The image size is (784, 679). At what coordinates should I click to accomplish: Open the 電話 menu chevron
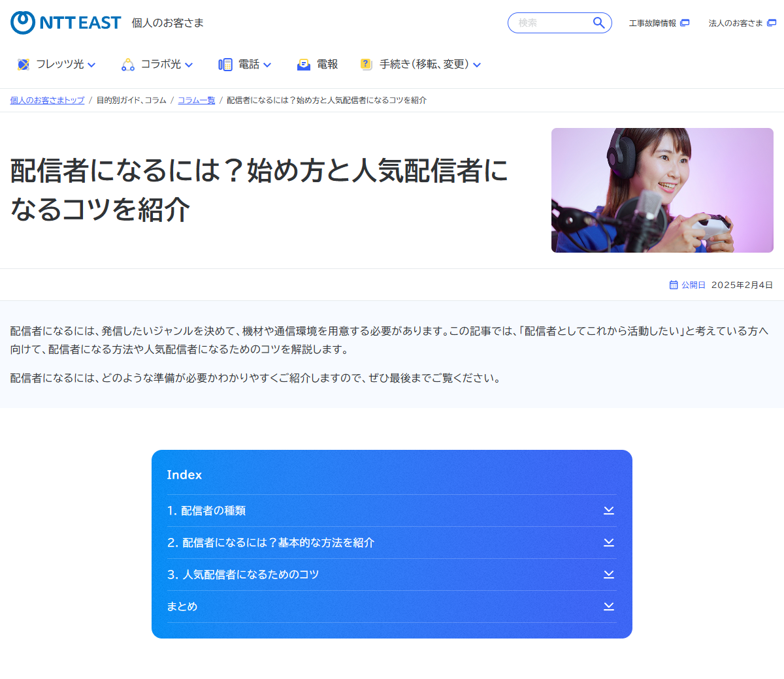coord(267,65)
